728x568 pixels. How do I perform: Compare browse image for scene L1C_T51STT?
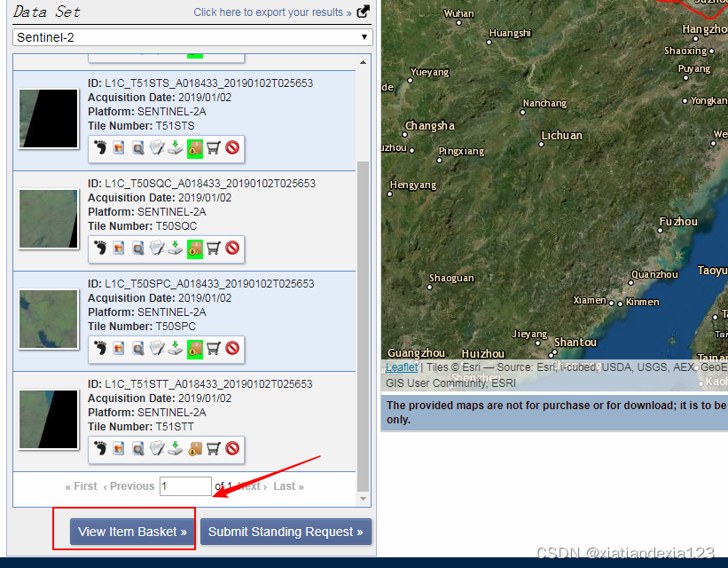coord(138,449)
